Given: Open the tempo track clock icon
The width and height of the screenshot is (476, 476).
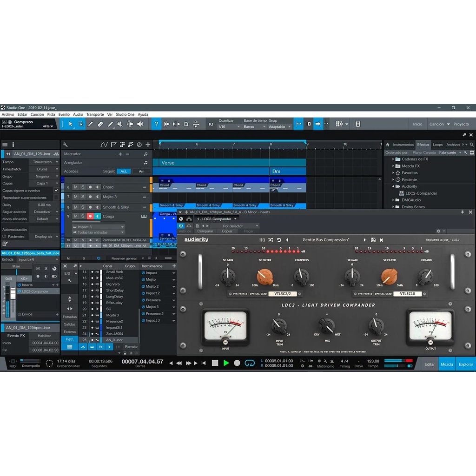Looking at the screenshot, I should coord(139,145).
